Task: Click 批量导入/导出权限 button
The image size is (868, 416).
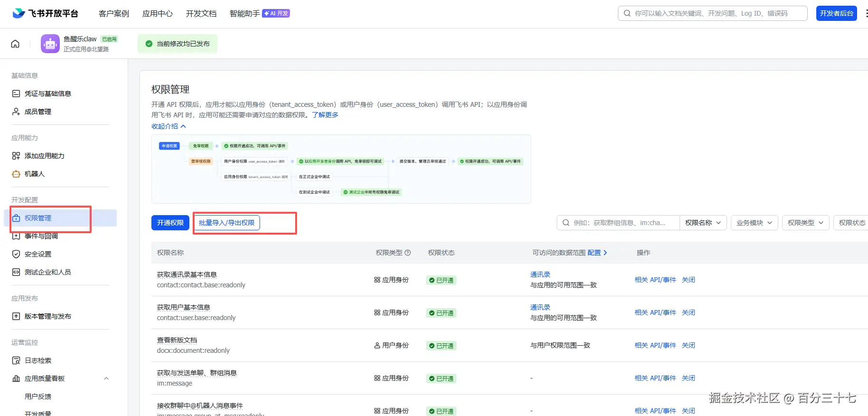Action: [227, 223]
